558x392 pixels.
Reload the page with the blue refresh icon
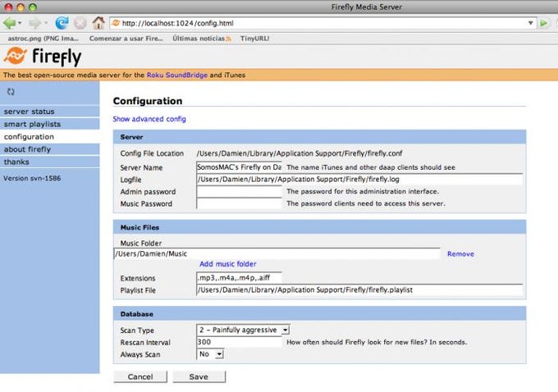pyautogui.click(x=62, y=23)
